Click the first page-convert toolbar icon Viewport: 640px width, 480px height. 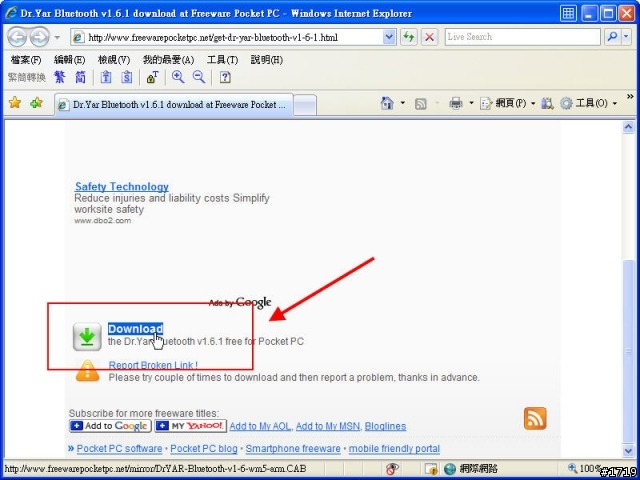106,77
